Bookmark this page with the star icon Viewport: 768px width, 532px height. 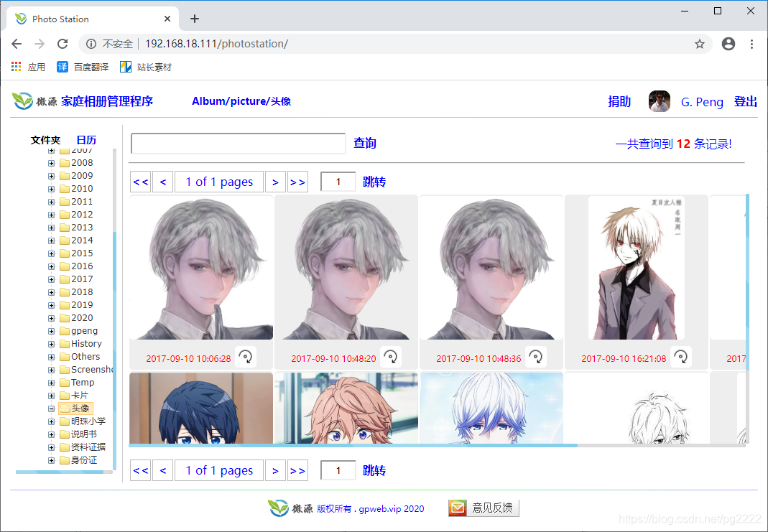click(x=700, y=44)
